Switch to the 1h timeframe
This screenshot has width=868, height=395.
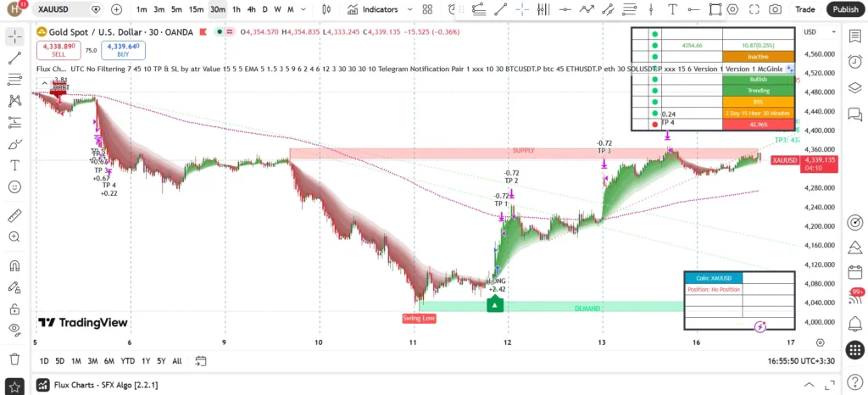point(236,9)
